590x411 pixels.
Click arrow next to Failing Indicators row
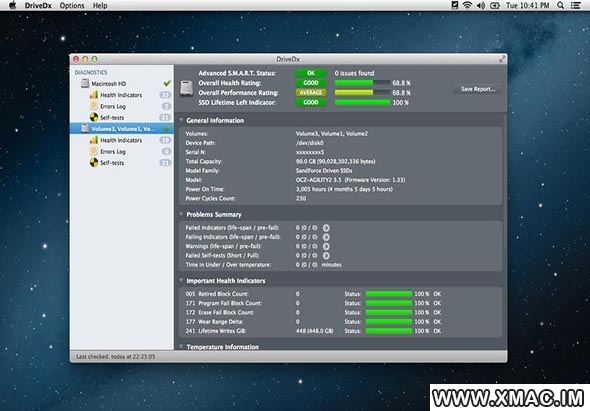(x=326, y=237)
